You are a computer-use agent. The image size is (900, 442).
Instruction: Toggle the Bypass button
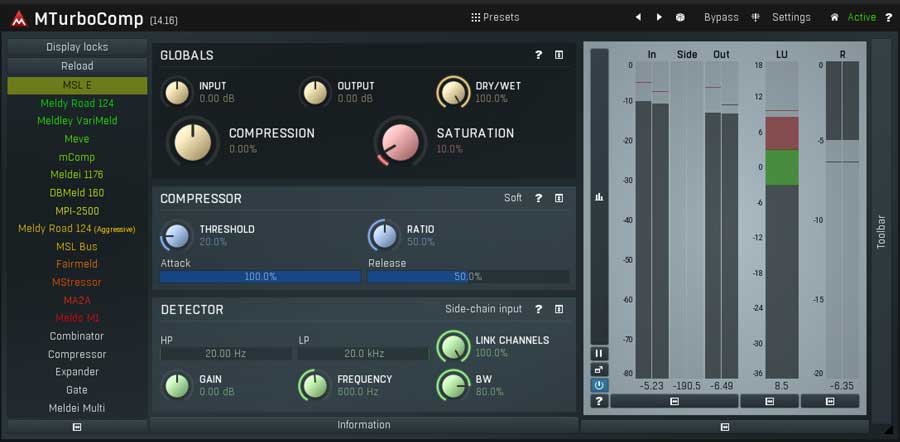coord(721,17)
